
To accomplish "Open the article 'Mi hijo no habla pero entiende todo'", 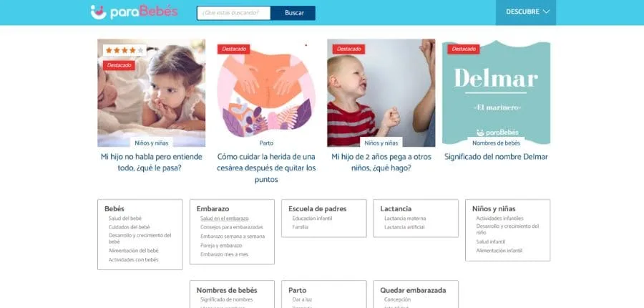I will pyautogui.click(x=152, y=162).
